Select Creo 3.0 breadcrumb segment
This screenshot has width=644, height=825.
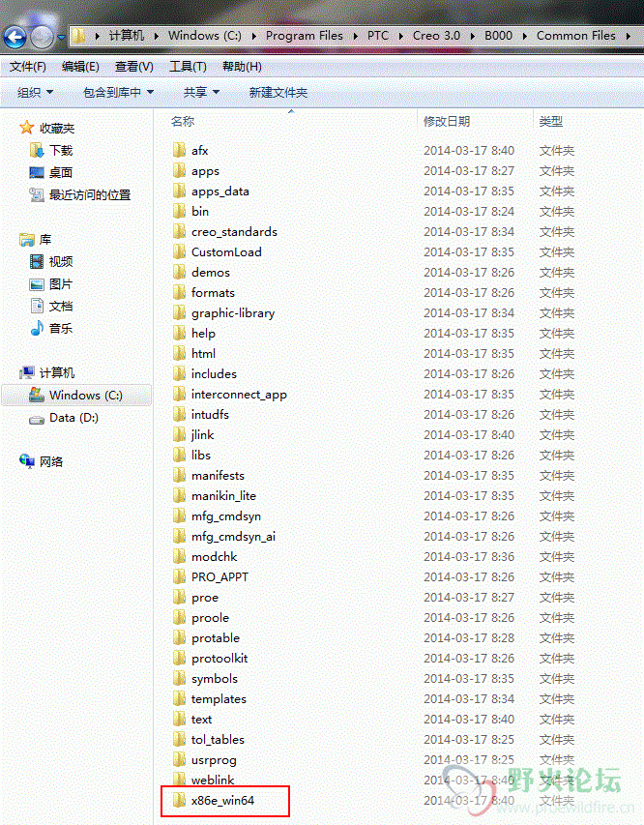click(x=436, y=35)
